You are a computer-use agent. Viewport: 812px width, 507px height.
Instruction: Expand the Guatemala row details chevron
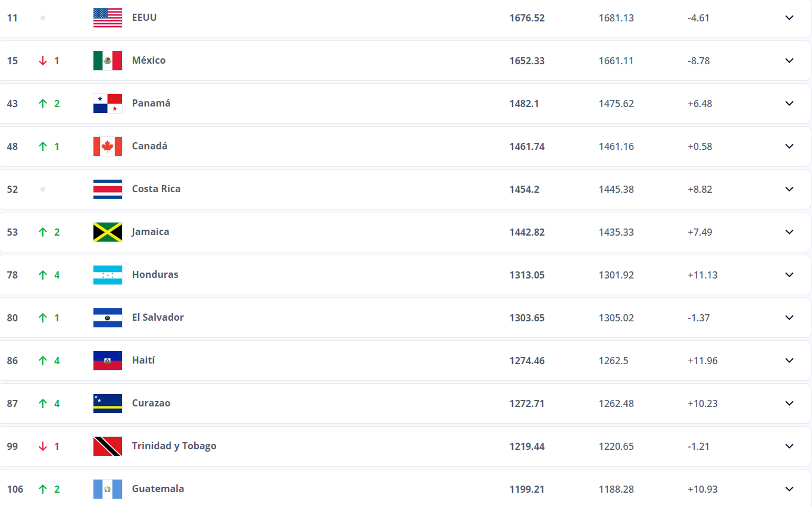[x=789, y=489]
